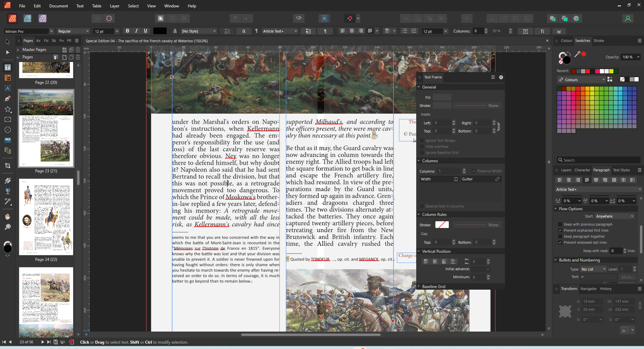Open the Layer menu
Screen dimensions: 644x349
point(115,6)
